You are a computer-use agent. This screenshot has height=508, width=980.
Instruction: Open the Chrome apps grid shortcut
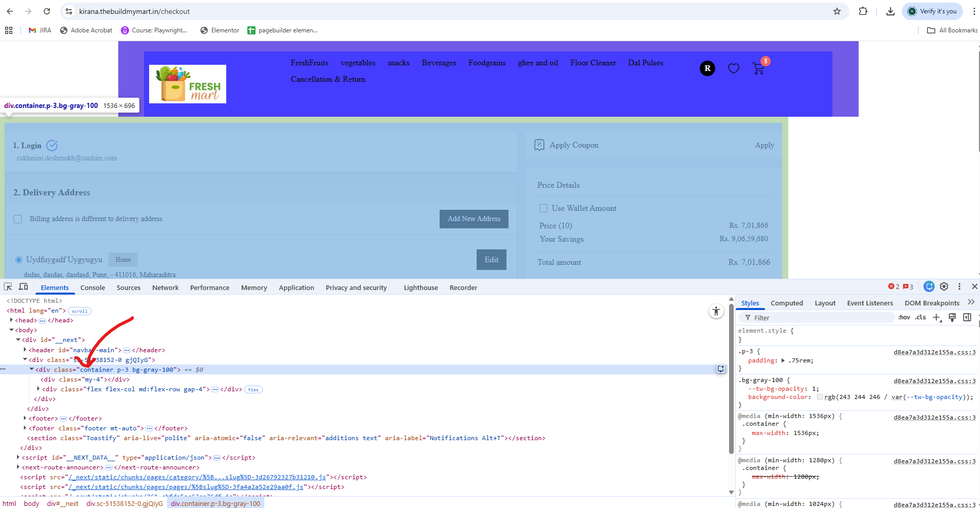tap(9, 30)
